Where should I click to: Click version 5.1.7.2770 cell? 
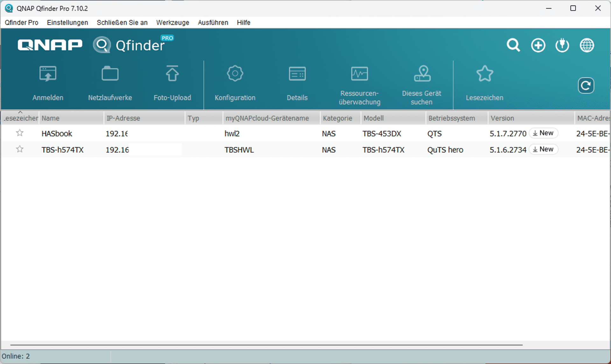tap(508, 134)
